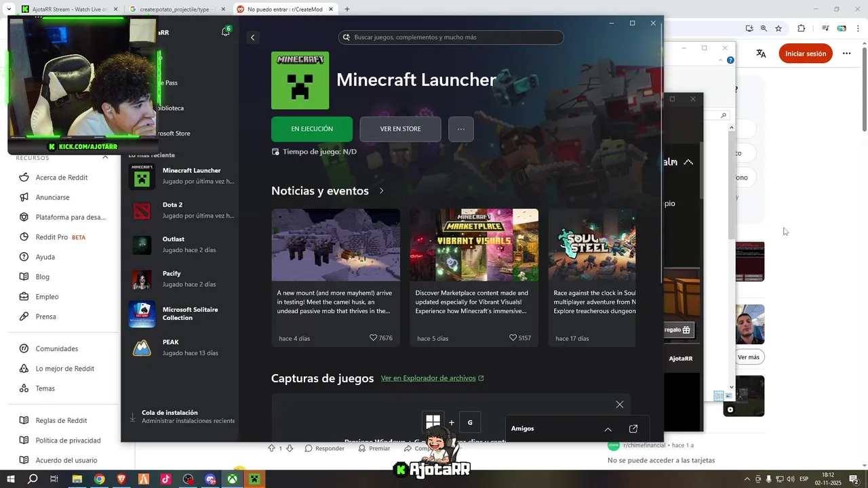Select PEAK in recent games list
This screenshot has height=488, width=868.
[x=182, y=348]
